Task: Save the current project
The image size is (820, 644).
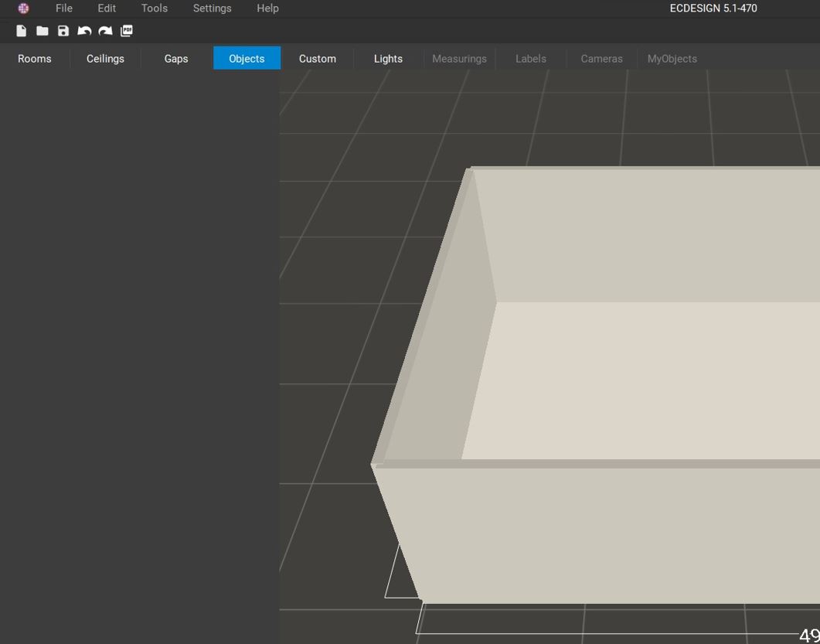Action: pos(63,31)
